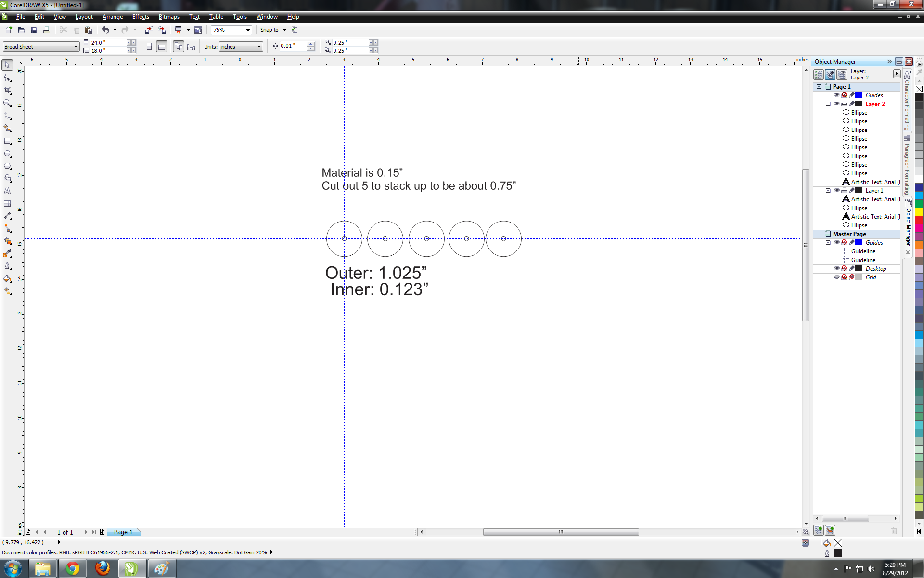
Task: Select the Table tool
Action: point(7,203)
